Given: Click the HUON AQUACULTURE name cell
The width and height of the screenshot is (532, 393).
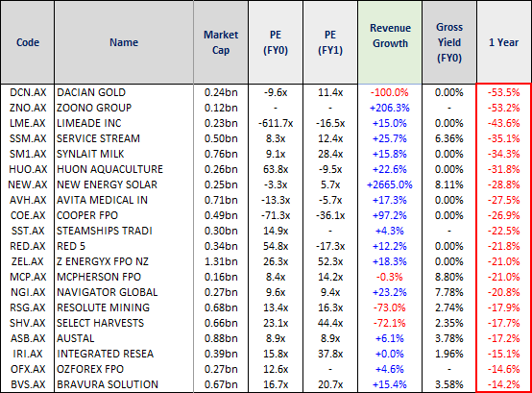Looking at the screenshot, I should tap(109, 169).
